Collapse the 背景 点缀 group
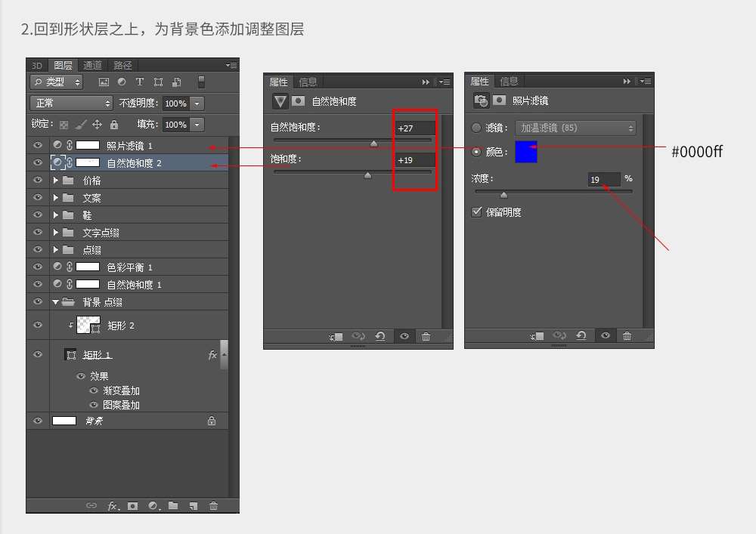756x534 pixels. tap(56, 302)
